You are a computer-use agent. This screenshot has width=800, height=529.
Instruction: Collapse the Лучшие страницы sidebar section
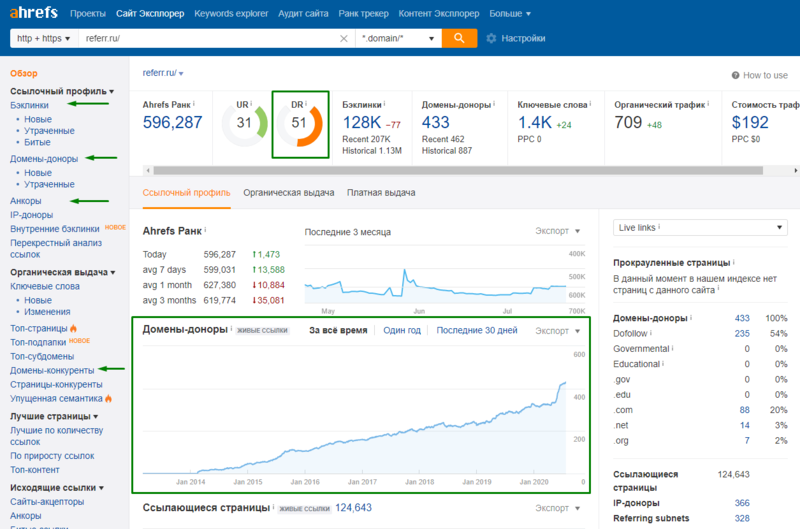tap(54, 416)
